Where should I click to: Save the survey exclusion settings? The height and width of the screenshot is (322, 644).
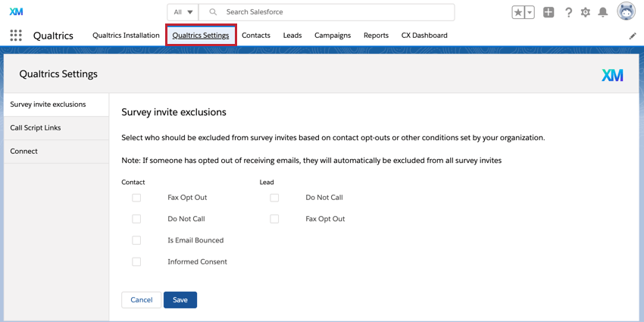coord(180,300)
